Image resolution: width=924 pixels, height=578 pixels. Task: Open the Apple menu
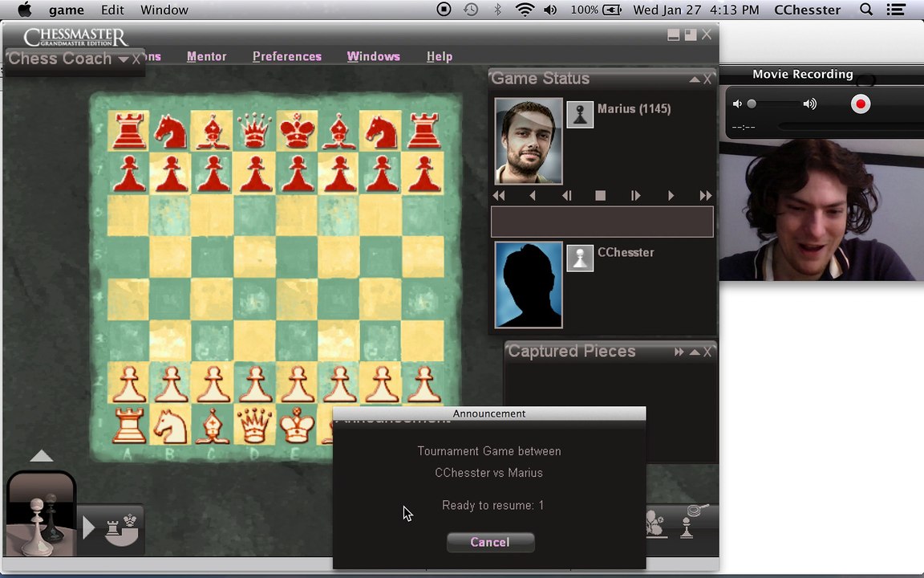(x=24, y=10)
